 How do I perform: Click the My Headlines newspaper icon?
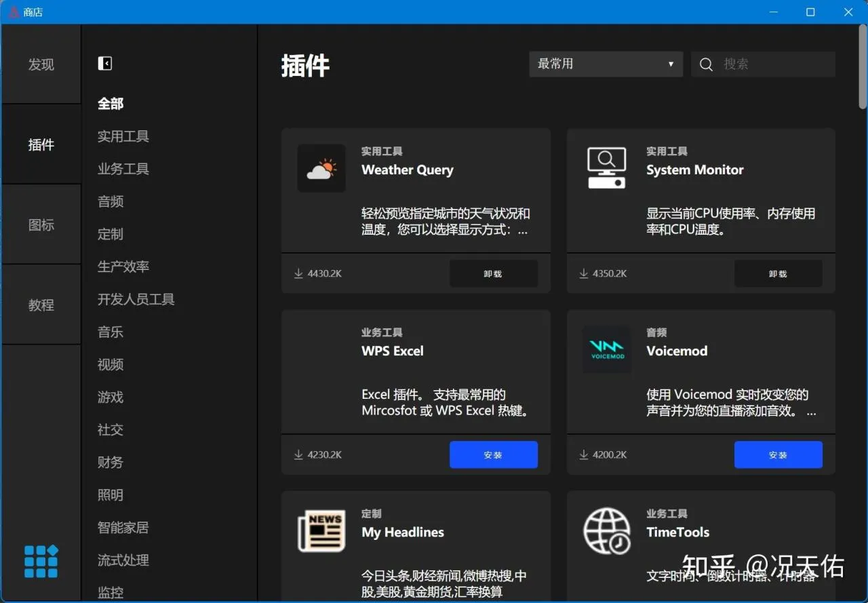[x=321, y=530]
